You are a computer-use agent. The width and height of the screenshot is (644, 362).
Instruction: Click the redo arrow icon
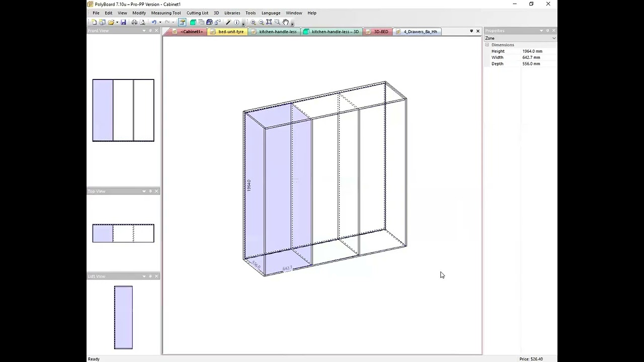click(168, 22)
